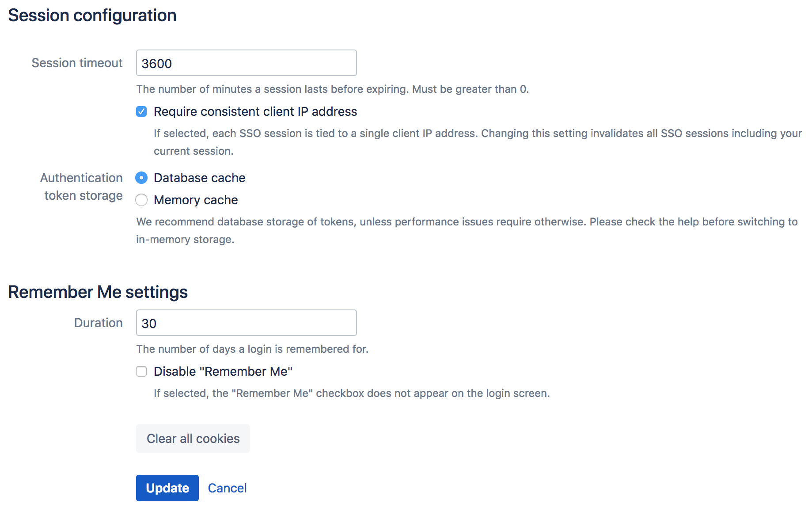Click the "Remember Me settings" heading
The image size is (812, 511).
click(x=98, y=292)
